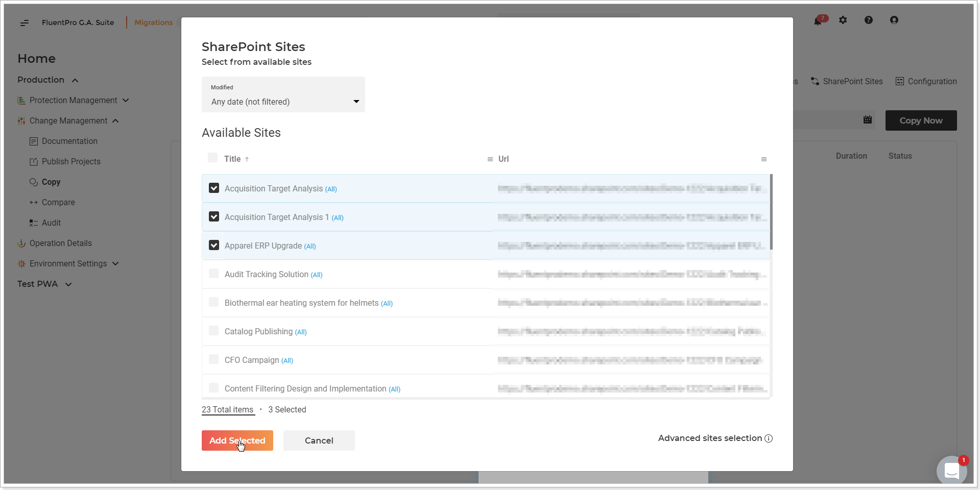The height and width of the screenshot is (490, 980).
Task: Open the Modified date filter dropdown
Action: [x=283, y=94]
